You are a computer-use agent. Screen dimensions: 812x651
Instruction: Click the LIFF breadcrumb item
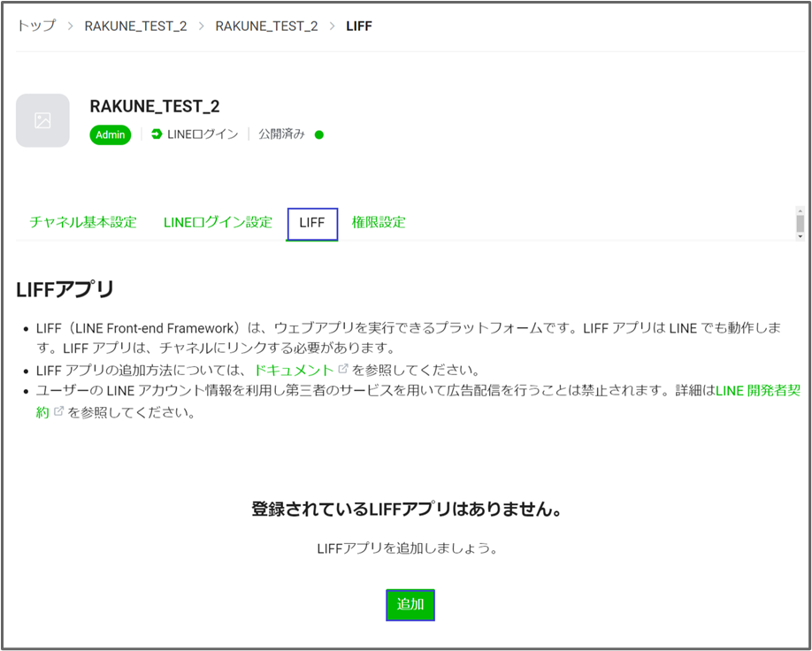pos(359,27)
